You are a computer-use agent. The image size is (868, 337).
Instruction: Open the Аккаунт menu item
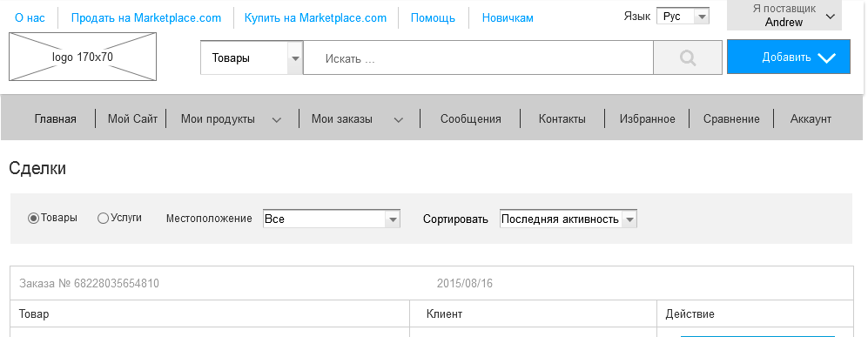click(x=811, y=119)
